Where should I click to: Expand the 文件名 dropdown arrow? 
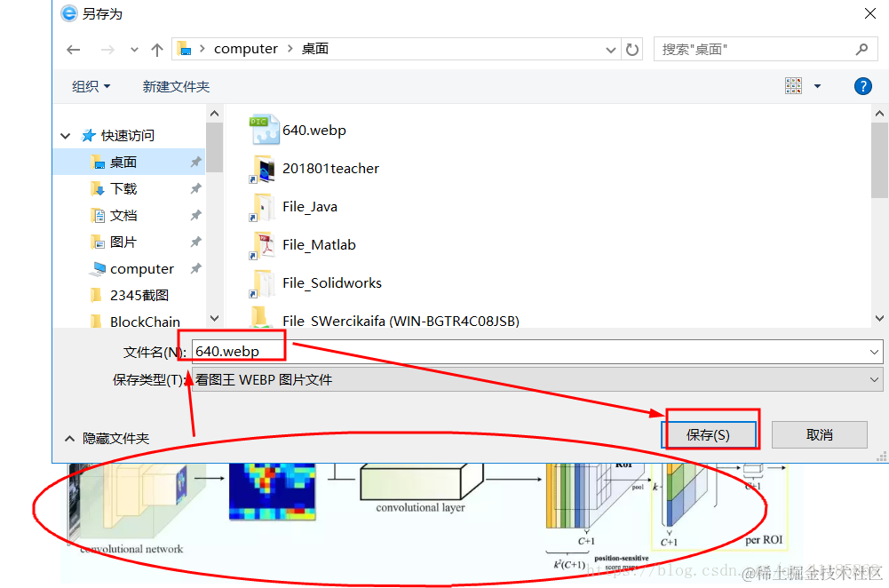click(x=874, y=352)
